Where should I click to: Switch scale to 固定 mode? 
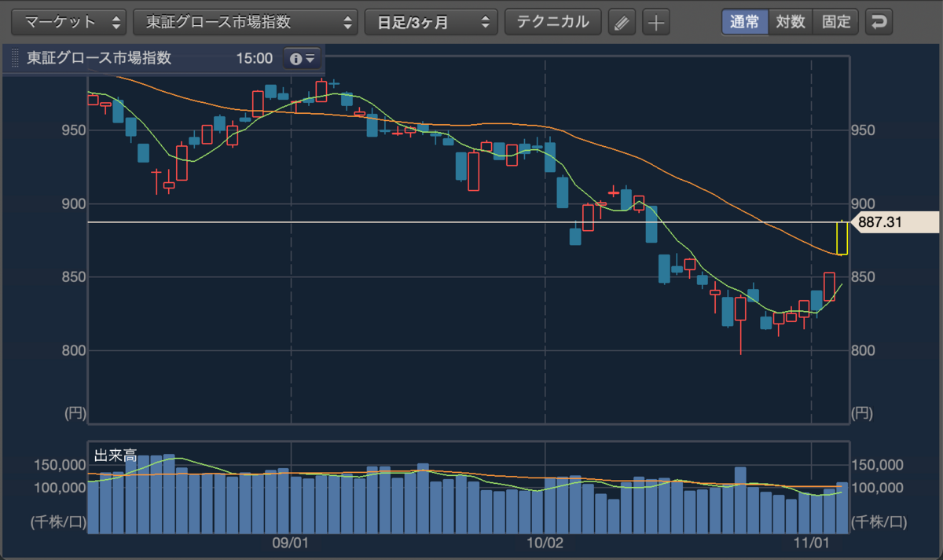click(836, 22)
